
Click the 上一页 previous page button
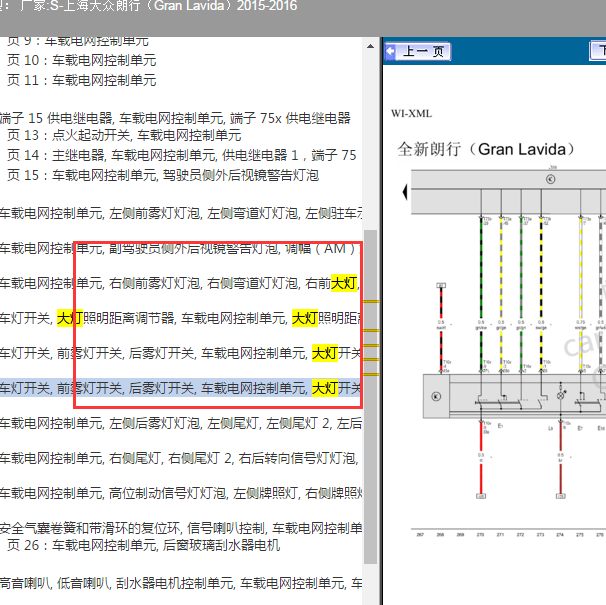click(x=417, y=51)
